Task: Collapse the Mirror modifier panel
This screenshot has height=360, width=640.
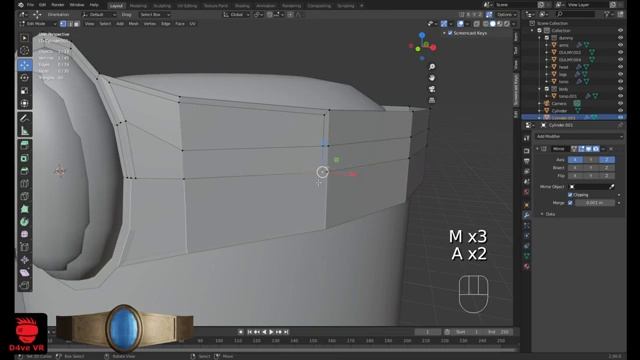Action: pyautogui.click(x=538, y=149)
